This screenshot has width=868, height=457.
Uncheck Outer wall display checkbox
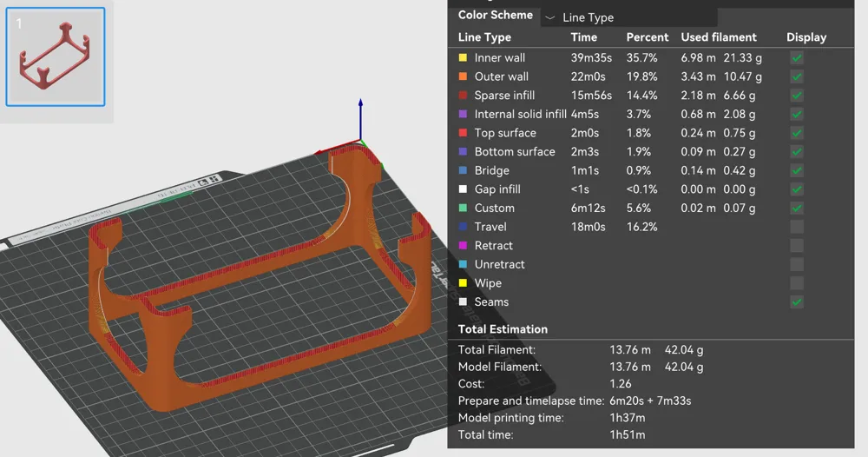pyautogui.click(x=797, y=76)
